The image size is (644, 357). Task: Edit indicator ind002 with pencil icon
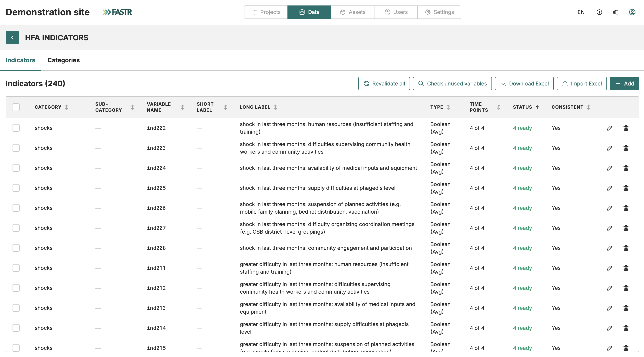609,128
